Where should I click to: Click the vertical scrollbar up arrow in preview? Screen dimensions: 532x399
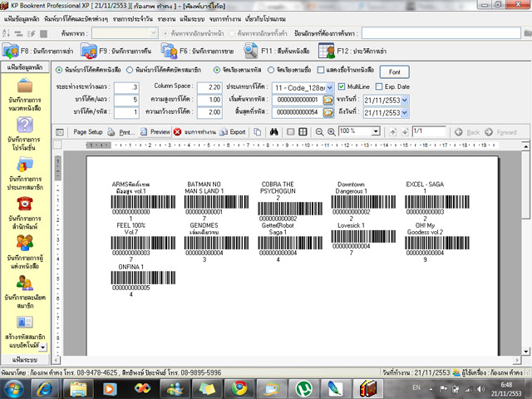525,146
